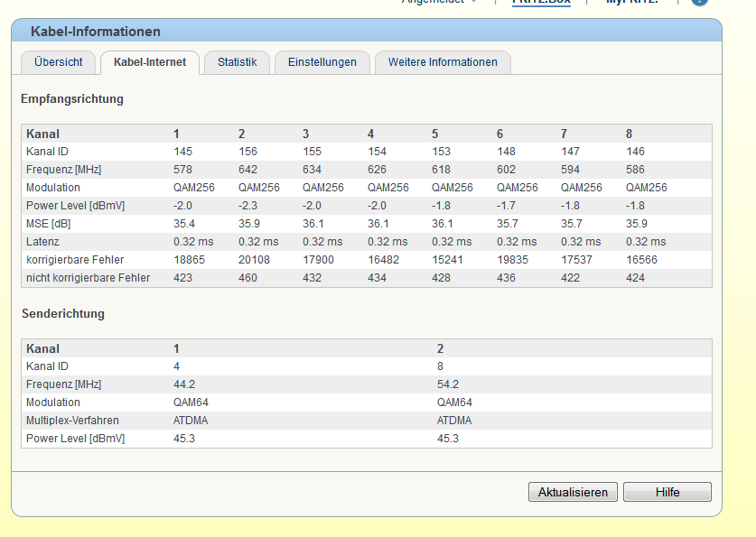Expand the Angemeldet dropdown menu
Viewport: 756px width, 537px height.
click(x=440, y=2)
